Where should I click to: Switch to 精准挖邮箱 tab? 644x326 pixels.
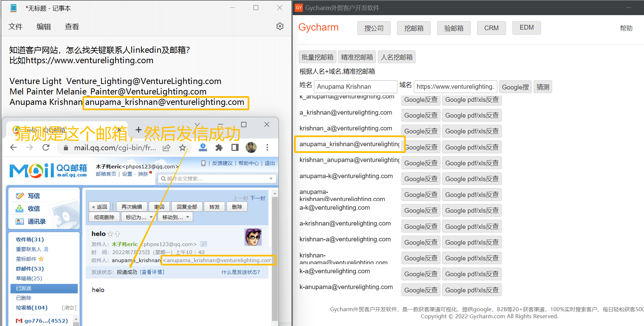click(357, 57)
